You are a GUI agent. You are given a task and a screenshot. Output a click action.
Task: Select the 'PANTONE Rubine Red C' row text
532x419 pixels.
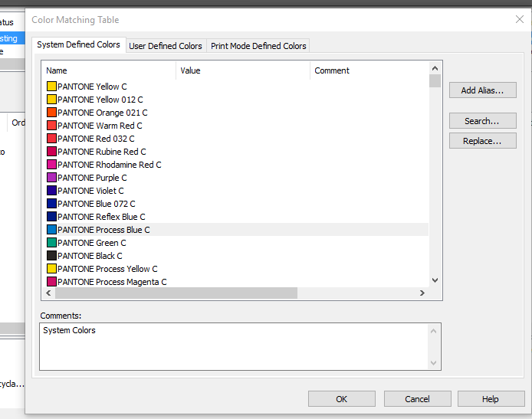point(102,152)
